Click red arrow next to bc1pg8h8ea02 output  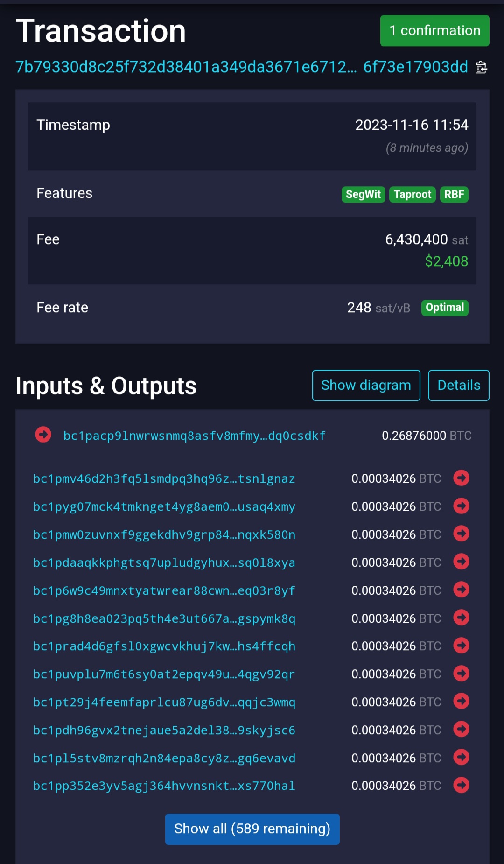(461, 618)
